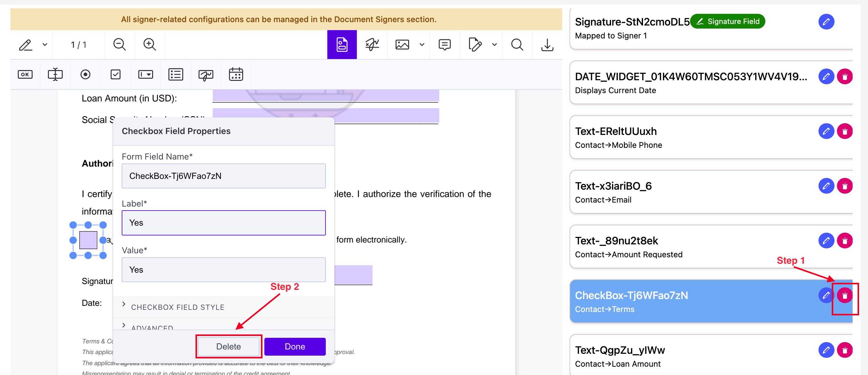The height and width of the screenshot is (375, 868).
Task: Select the Text-QgpZu_ylWw list entry
Action: pos(711,355)
